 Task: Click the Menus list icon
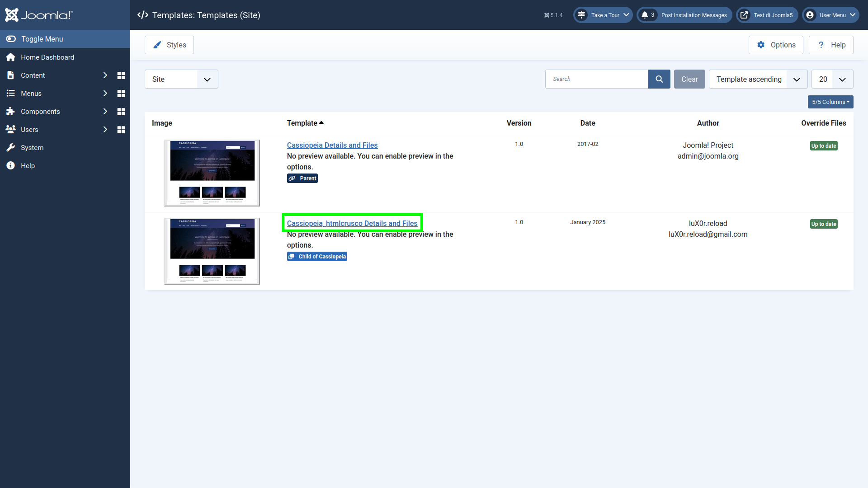coord(10,93)
